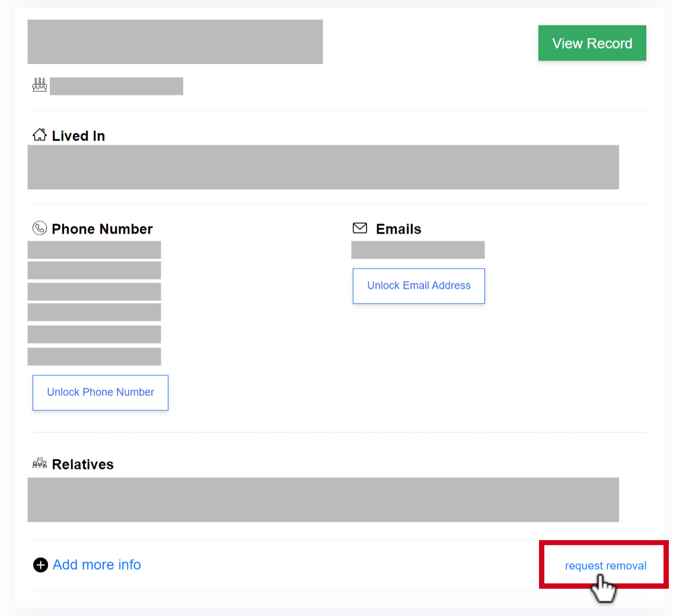Click the family icon beside Relatives
The width and height of the screenshot is (673, 616).
point(40,463)
